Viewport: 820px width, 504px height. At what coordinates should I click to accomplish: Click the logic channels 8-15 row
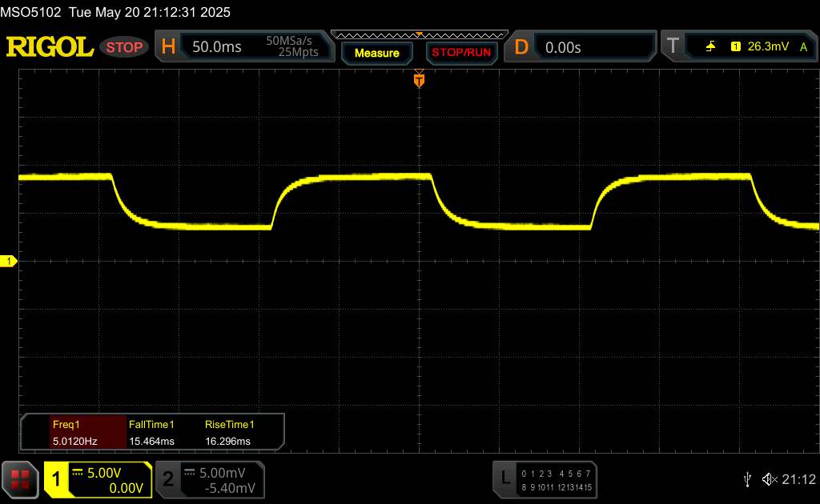click(557, 487)
